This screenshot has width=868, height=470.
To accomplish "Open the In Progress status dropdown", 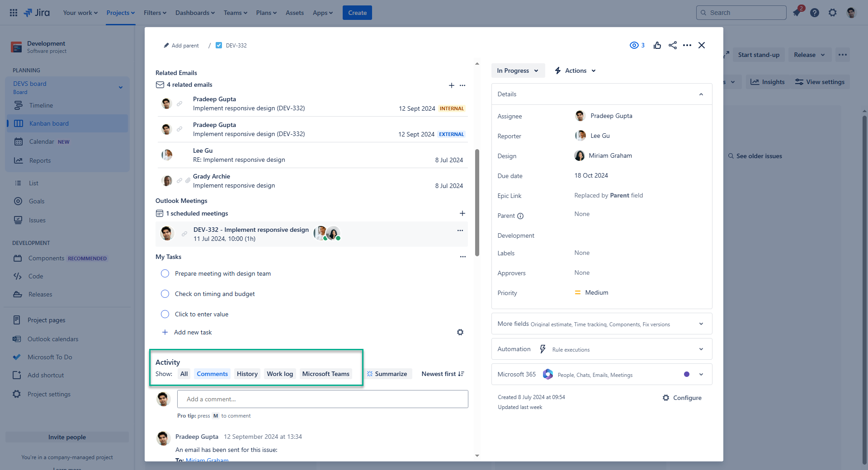I will click(x=518, y=70).
